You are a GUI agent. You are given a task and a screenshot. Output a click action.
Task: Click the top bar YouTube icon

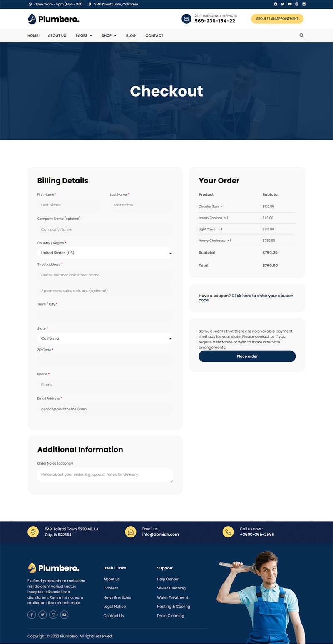[290, 4]
